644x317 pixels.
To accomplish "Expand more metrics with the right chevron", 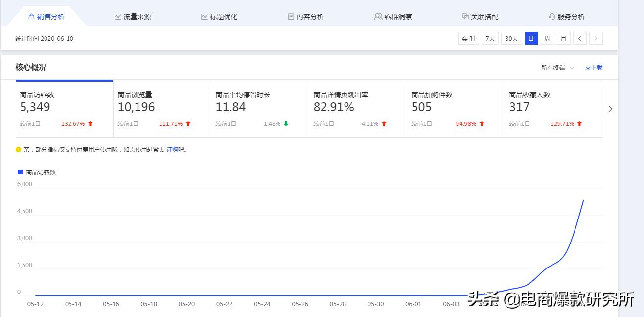I will (x=610, y=109).
